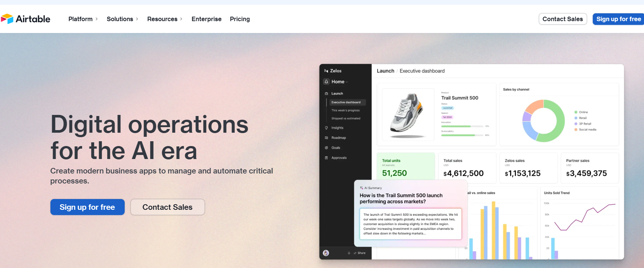This screenshot has height=268, width=644.
Task: Click the Share icon in the sidebar footer
Action: (355, 253)
